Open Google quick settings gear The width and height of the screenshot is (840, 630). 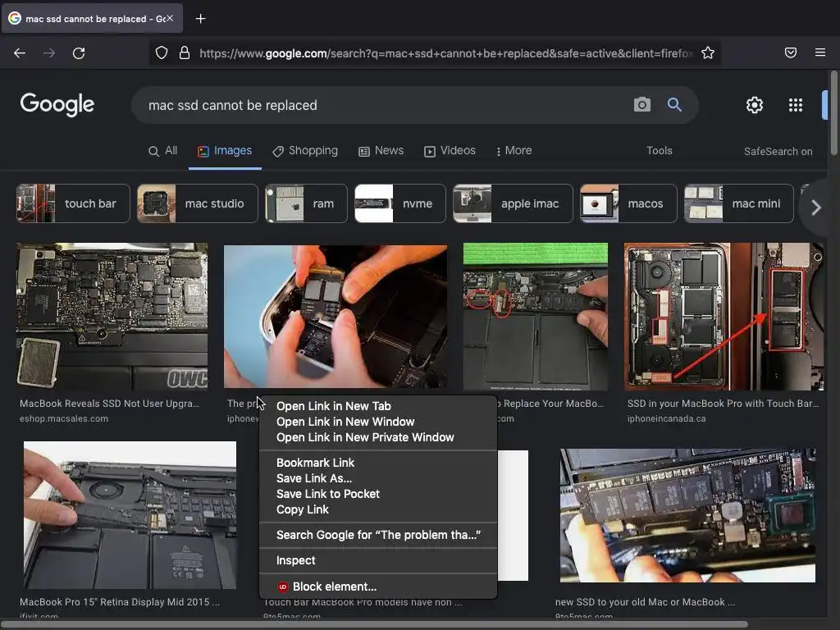pyautogui.click(x=755, y=105)
